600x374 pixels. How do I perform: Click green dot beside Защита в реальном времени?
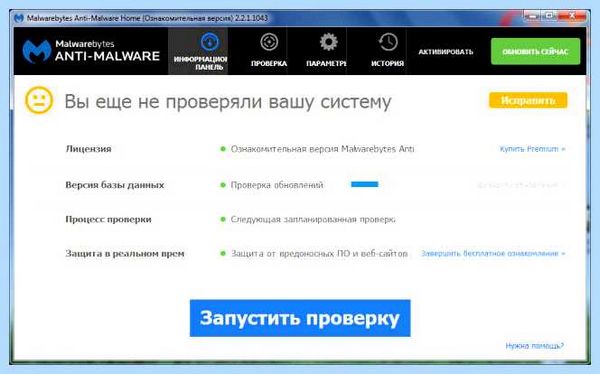coord(223,253)
